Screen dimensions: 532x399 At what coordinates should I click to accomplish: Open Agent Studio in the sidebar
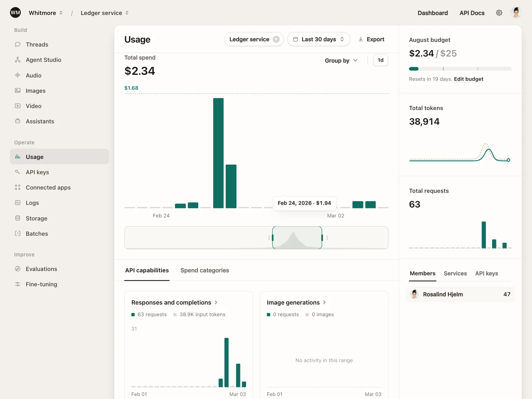pos(60,60)
